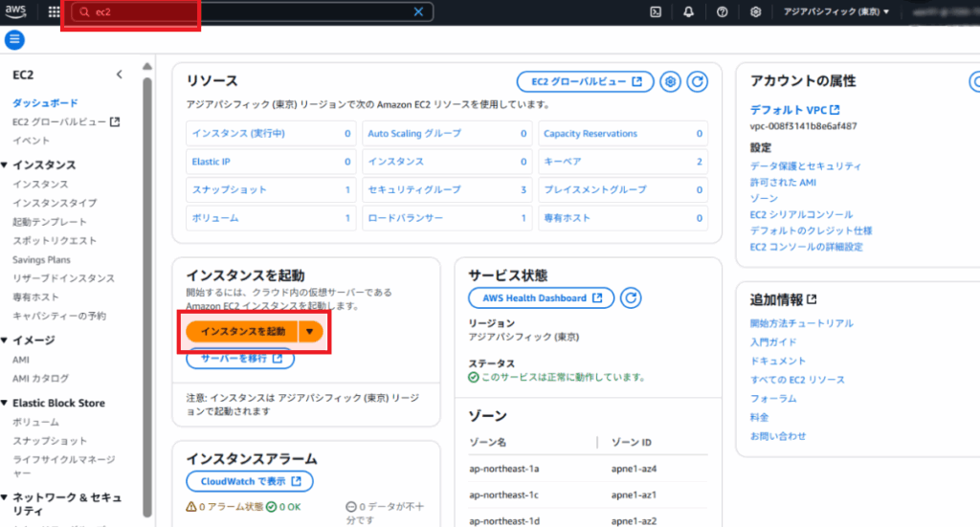This screenshot has width=980, height=527.
Task: Open the AWS services grid menu
Action: (x=54, y=12)
